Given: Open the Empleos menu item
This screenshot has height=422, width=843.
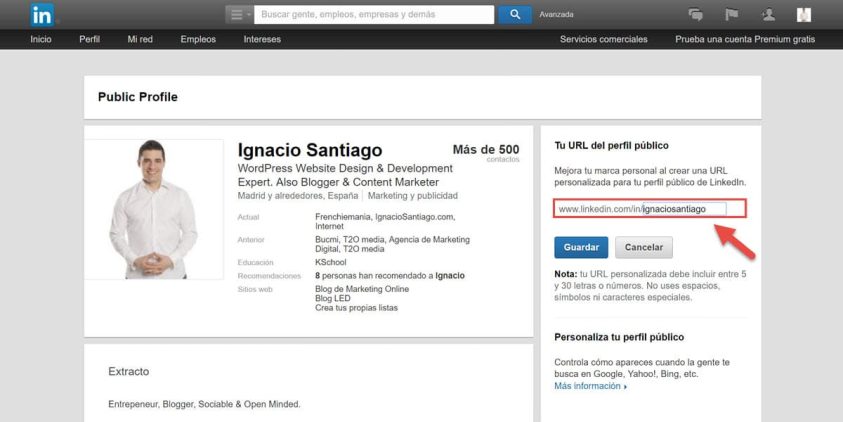Looking at the screenshot, I should [198, 39].
